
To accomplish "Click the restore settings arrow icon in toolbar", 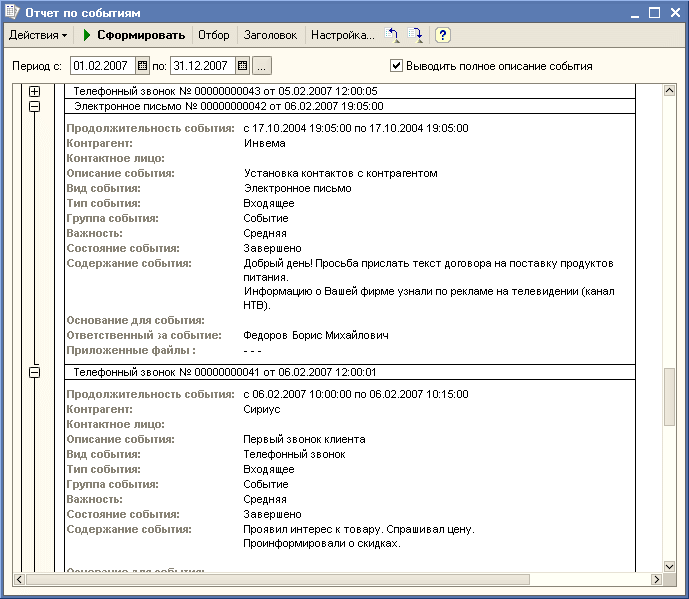I will pos(393,35).
